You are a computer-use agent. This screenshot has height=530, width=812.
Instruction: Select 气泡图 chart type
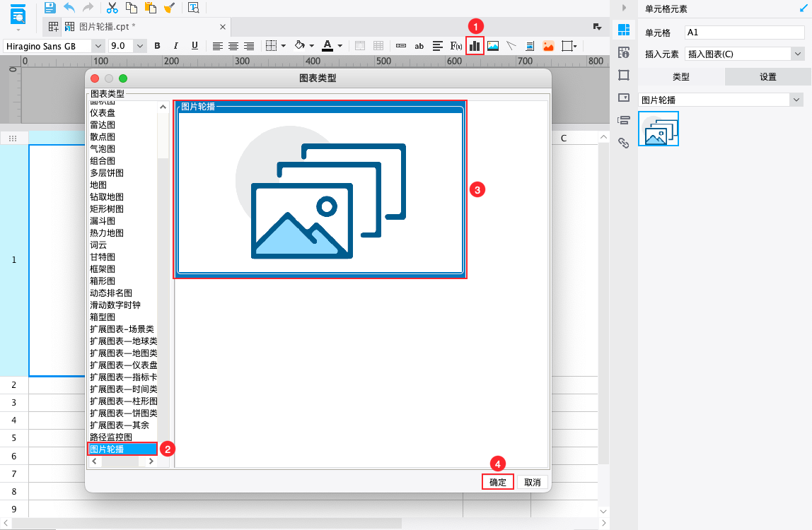(103, 148)
